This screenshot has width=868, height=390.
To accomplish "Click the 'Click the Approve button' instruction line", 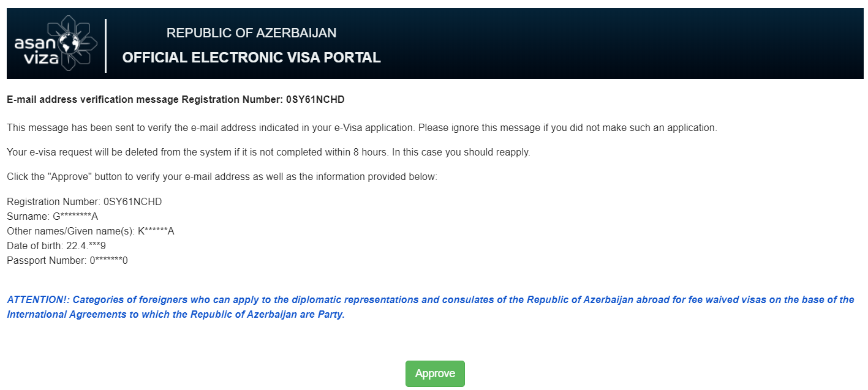I will click(x=222, y=177).
